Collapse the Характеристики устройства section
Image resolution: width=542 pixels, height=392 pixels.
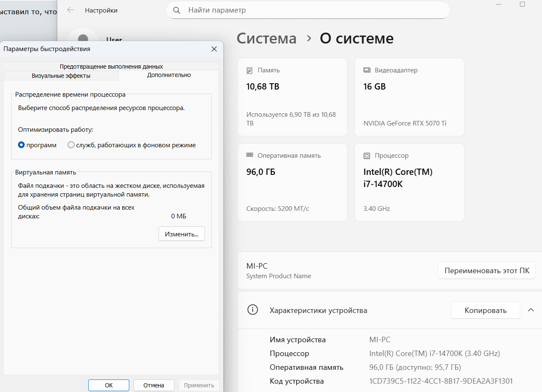click(531, 310)
